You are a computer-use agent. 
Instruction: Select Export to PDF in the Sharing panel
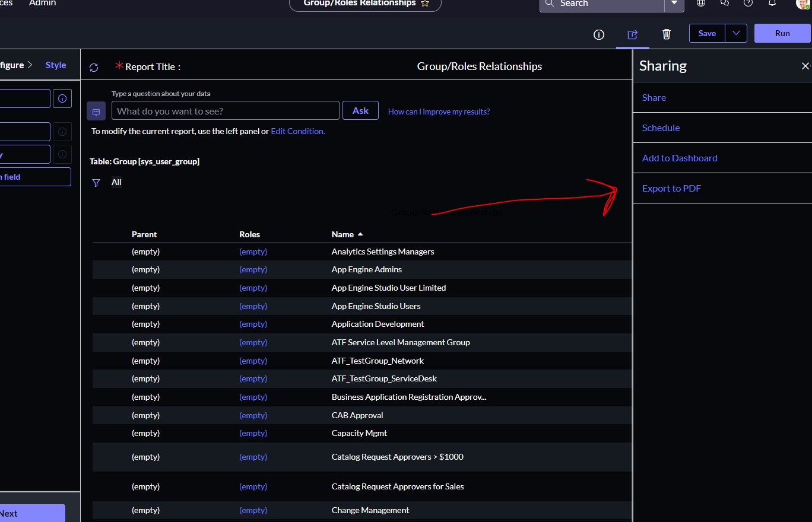[x=671, y=188]
